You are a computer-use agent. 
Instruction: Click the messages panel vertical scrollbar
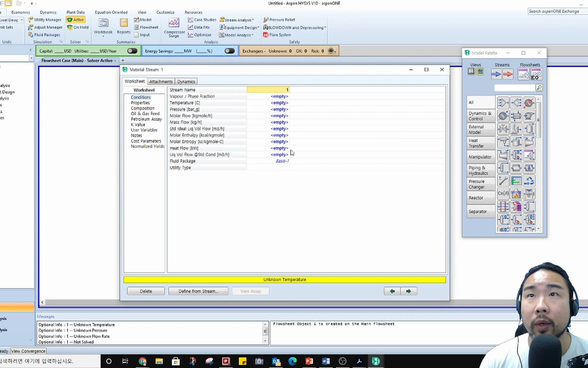[x=265, y=333]
